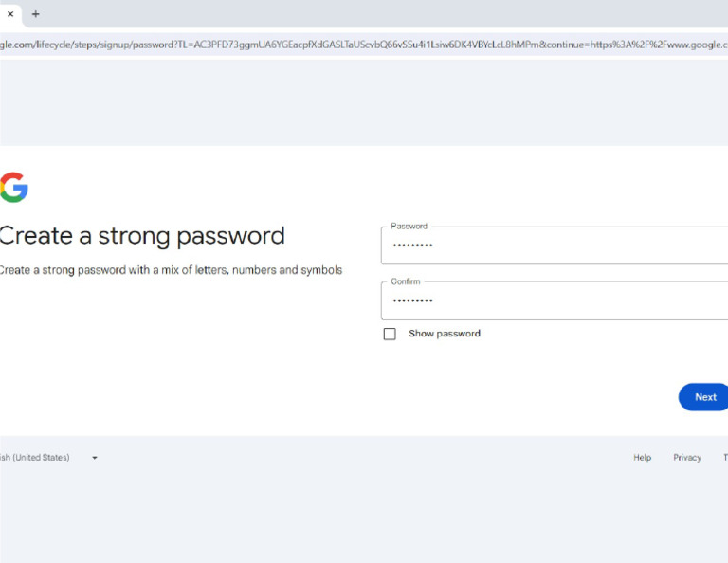Open the Help link
Viewport: 728px width, 563px height.
coord(642,458)
